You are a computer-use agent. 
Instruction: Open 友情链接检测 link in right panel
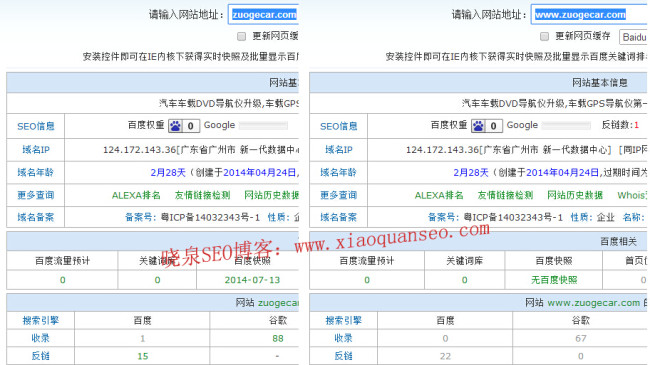(505, 195)
